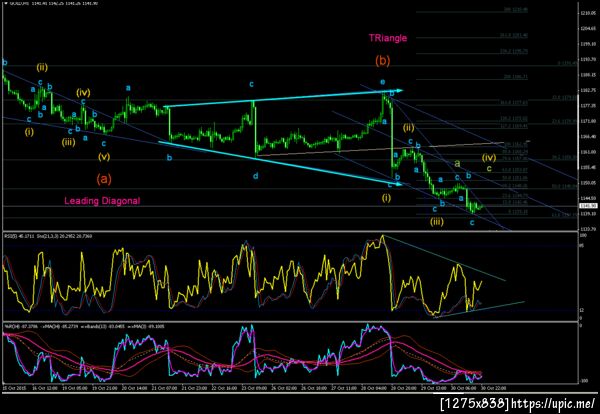Click the '28 Oct 20:00' time label
This screenshot has height=414, width=600.
point(404,388)
